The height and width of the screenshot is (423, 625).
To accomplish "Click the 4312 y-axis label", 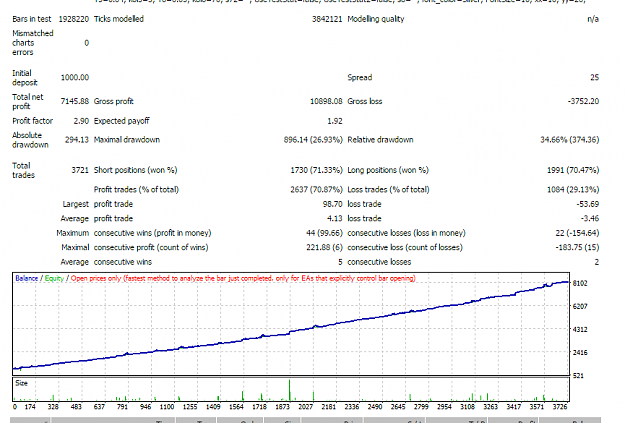I will (x=580, y=330).
